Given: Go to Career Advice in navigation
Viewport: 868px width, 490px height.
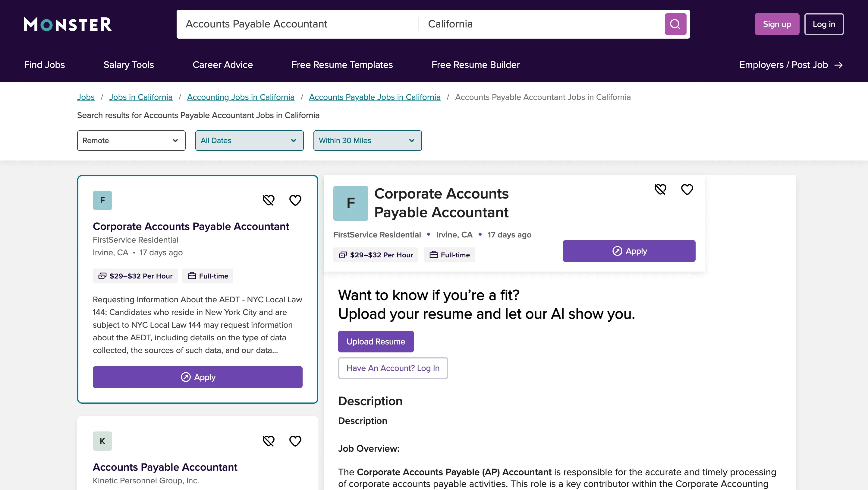Looking at the screenshot, I should [222, 65].
